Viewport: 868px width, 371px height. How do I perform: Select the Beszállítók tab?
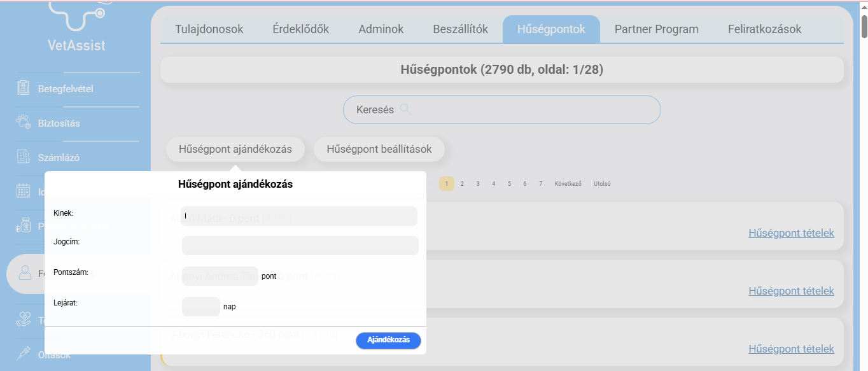click(x=460, y=29)
